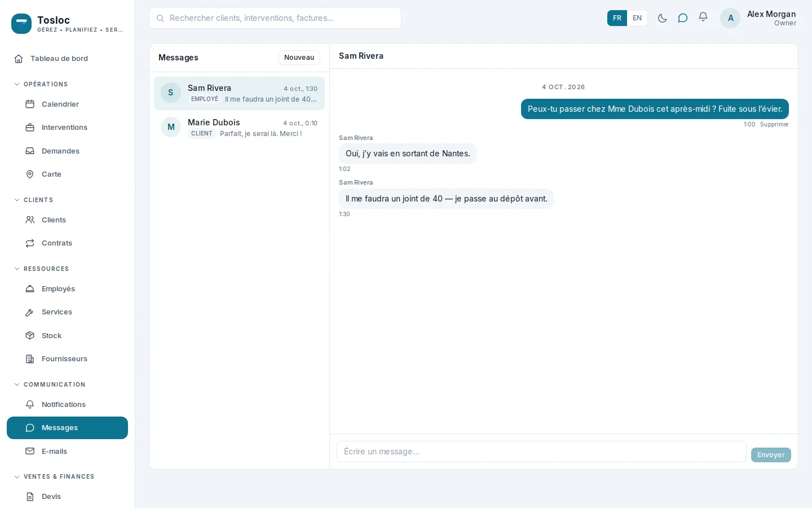The height and width of the screenshot is (508, 812).
Task: Click the Devis document icon
Action: [30, 497]
